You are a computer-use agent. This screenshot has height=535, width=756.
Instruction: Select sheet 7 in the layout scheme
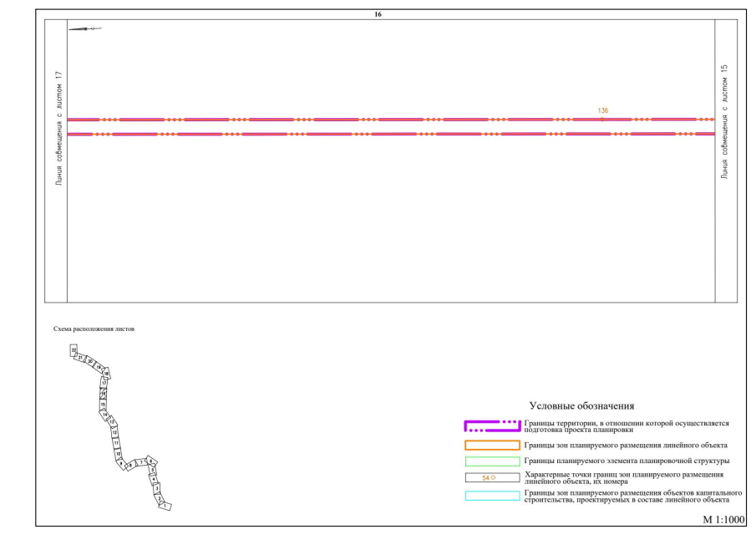click(x=143, y=461)
